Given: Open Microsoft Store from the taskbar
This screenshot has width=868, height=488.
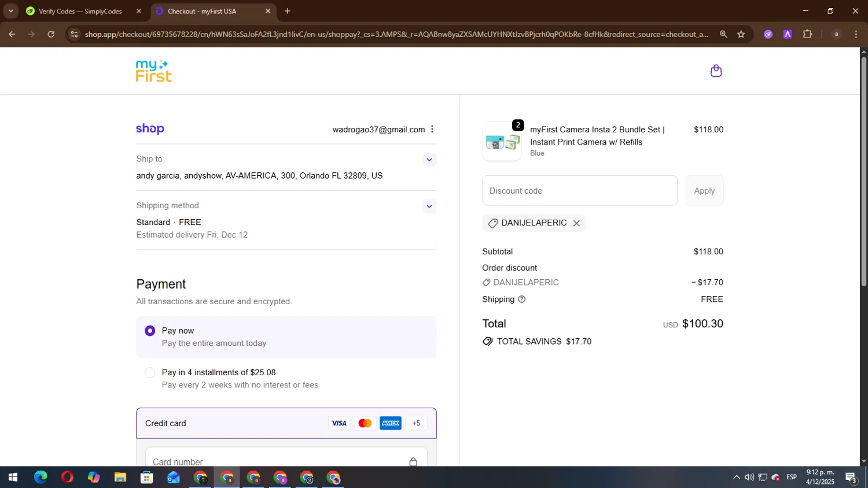Looking at the screenshot, I should tap(147, 478).
